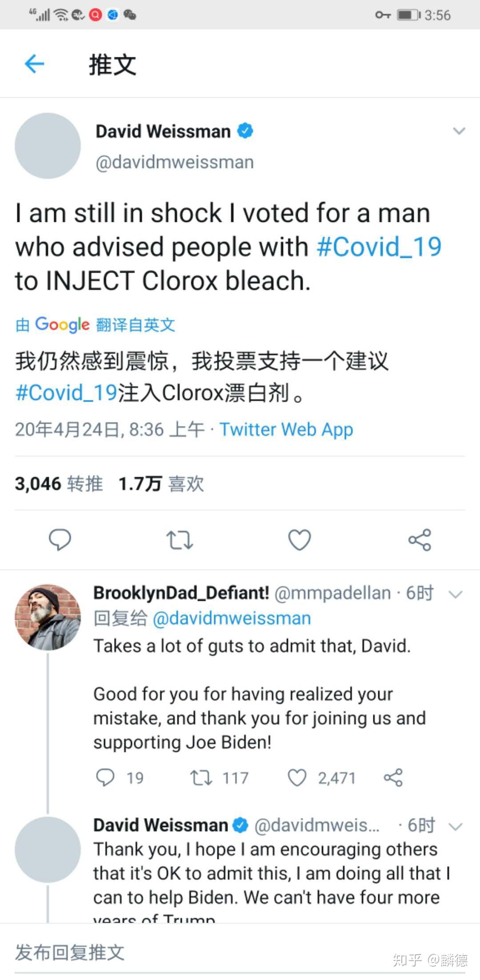Reply to David Weissman's main tweet
The height and width of the screenshot is (980, 480).
click(60, 540)
